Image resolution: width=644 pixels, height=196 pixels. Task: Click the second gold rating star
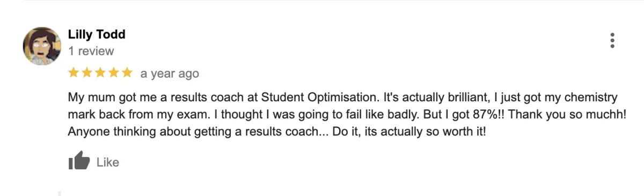point(86,72)
